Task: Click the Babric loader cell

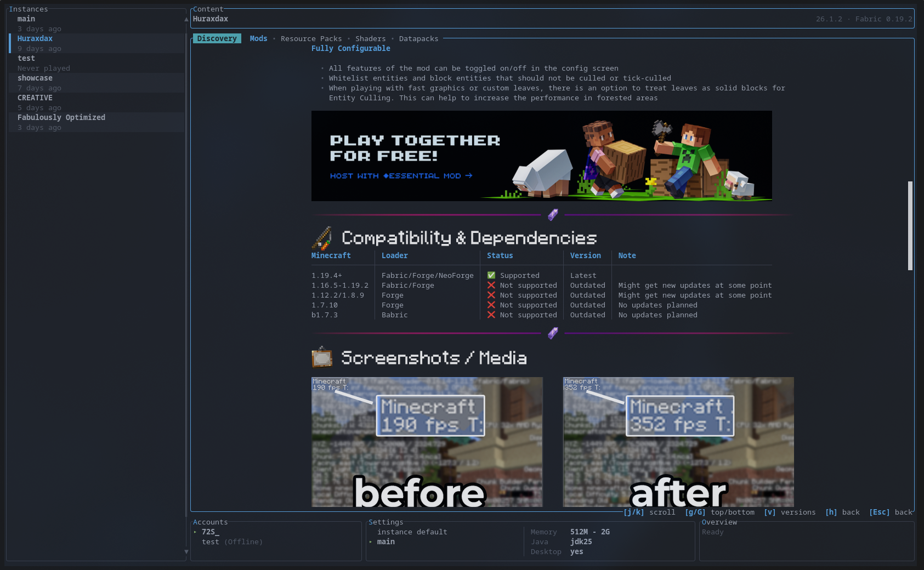Action: [395, 315]
